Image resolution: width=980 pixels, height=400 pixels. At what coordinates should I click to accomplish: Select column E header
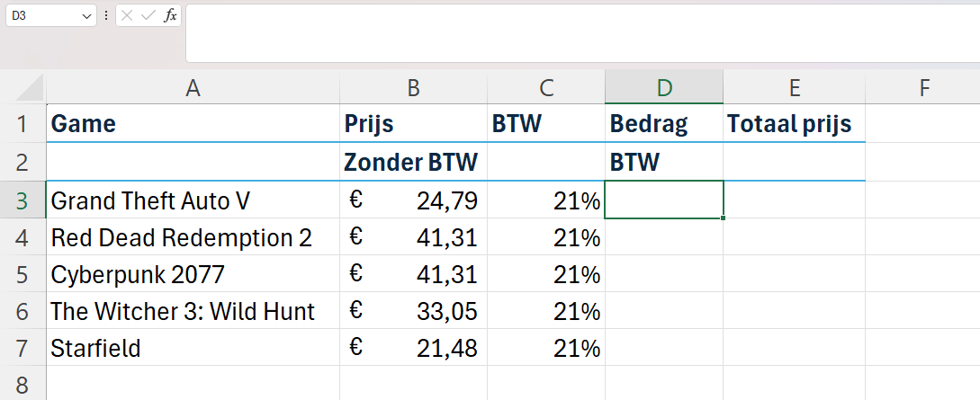click(795, 88)
